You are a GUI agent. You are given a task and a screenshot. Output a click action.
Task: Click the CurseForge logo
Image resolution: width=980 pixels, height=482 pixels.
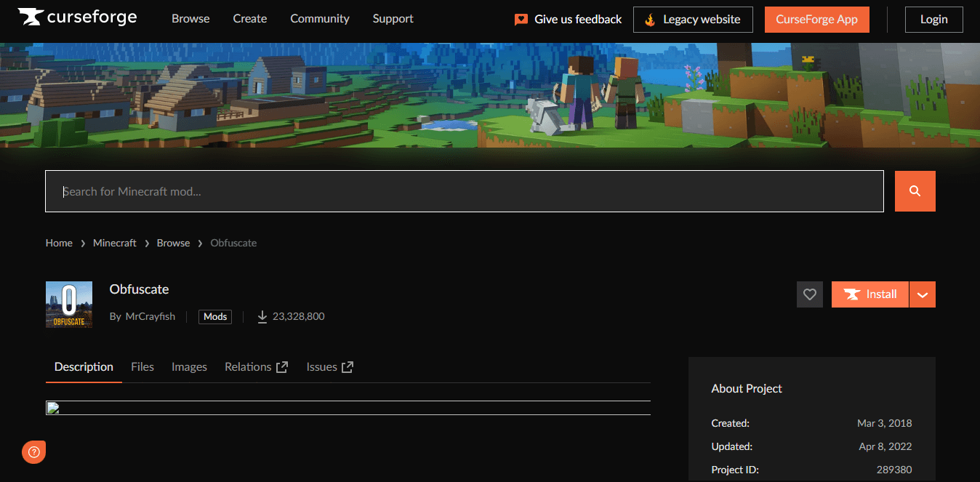click(x=77, y=18)
